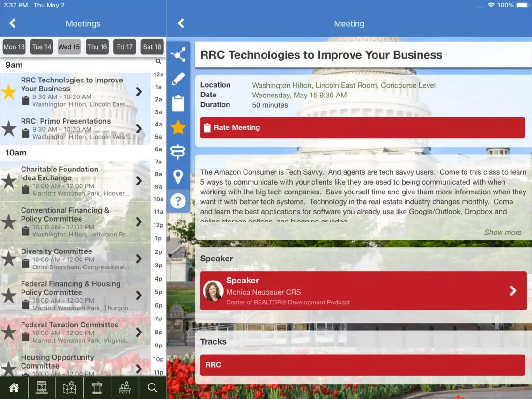
Task: Tap the red Rate Meeting button
Action: point(362,127)
